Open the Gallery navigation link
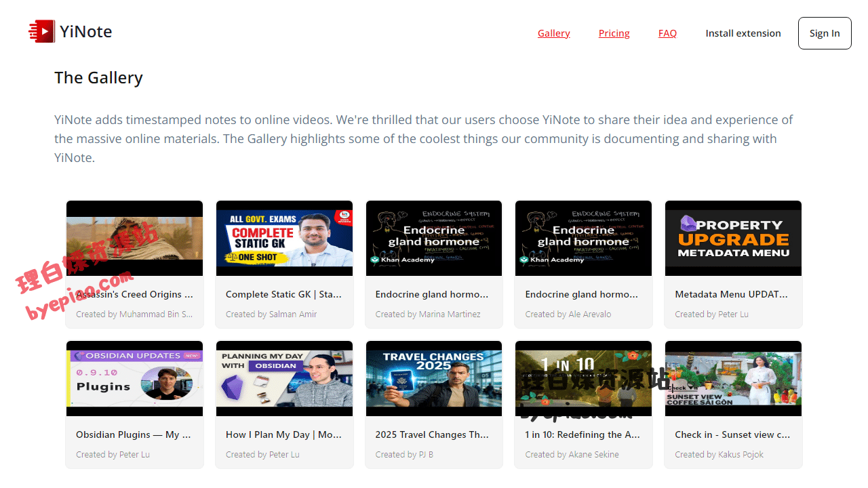This screenshot has height=488, width=868. click(x=553, y=33)
